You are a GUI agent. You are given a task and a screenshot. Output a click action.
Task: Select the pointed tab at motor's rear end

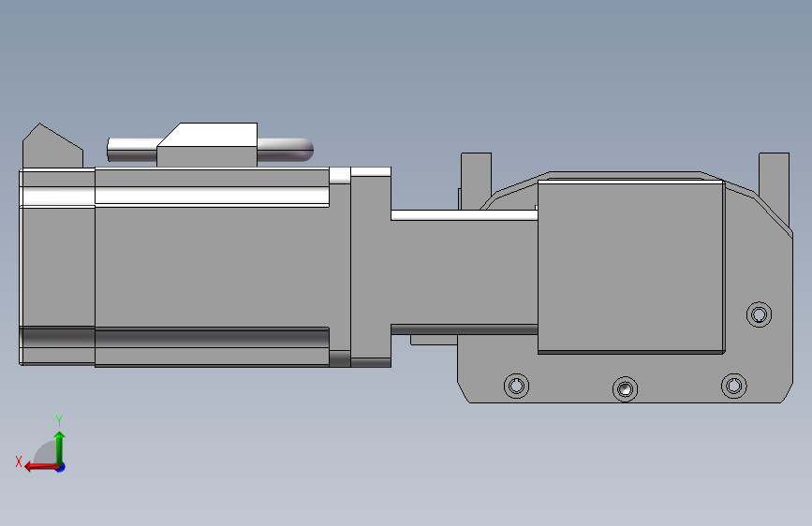pos(52,147)
